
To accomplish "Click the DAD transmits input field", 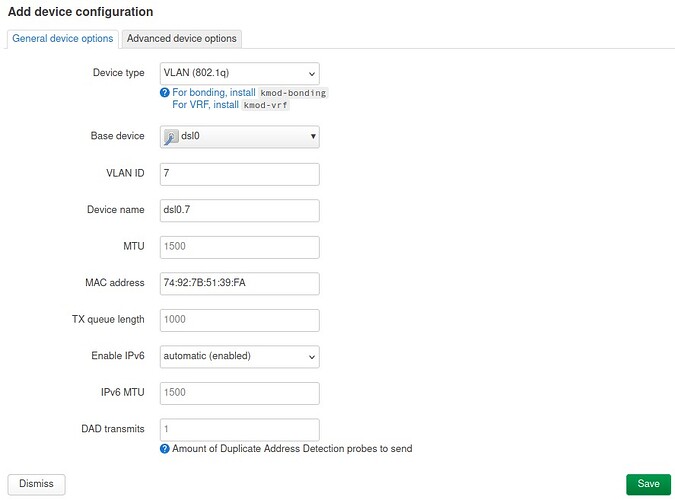I will 239,429.
